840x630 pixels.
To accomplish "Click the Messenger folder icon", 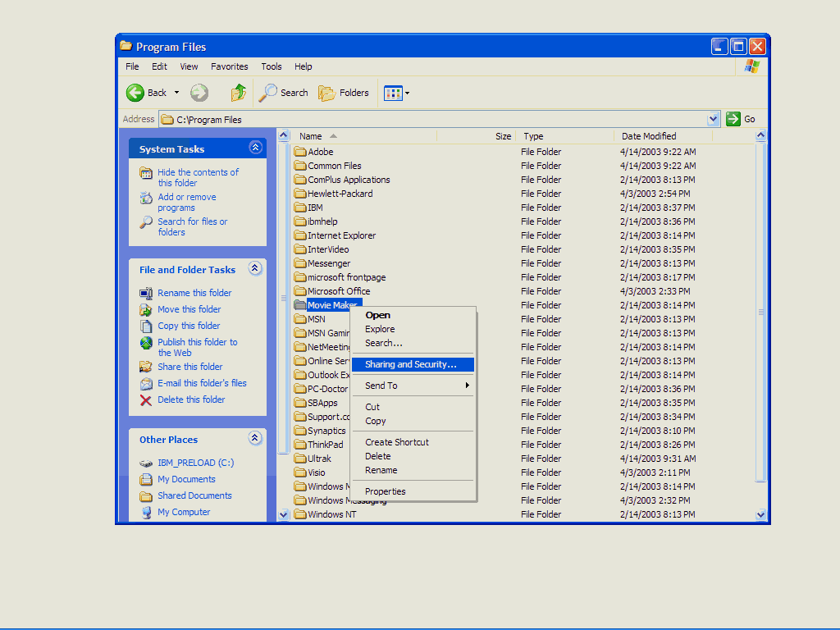I will tap(300, 263).
